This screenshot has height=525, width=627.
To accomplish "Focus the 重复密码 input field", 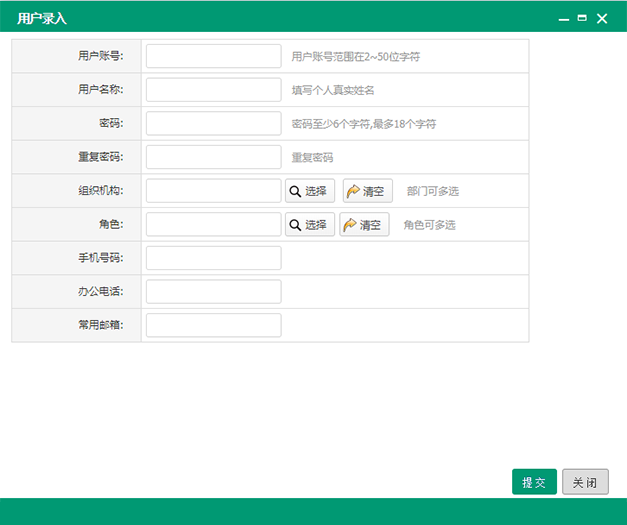I will point(213,157).
